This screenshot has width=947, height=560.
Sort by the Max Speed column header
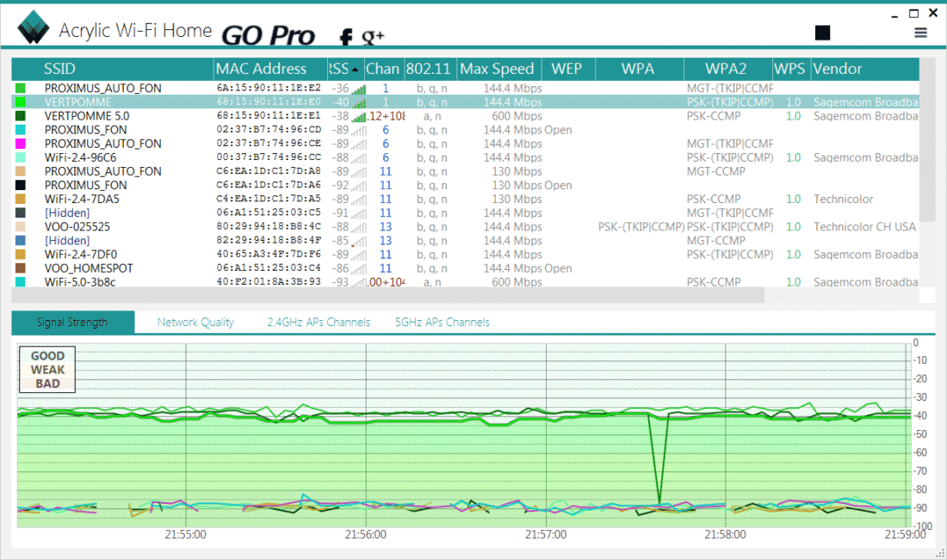click(498, 69)
